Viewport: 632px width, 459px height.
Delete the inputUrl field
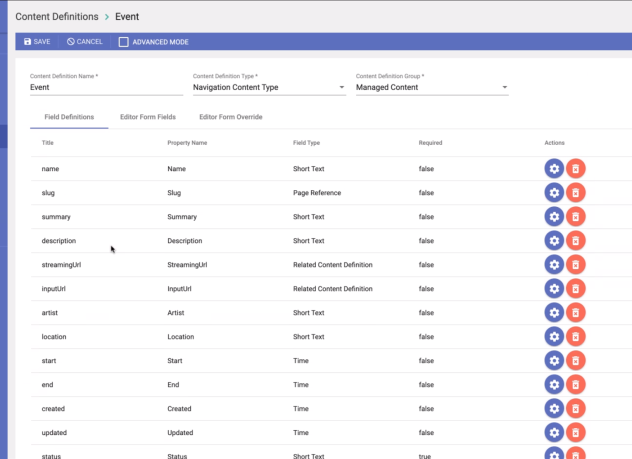coord(576,289)
